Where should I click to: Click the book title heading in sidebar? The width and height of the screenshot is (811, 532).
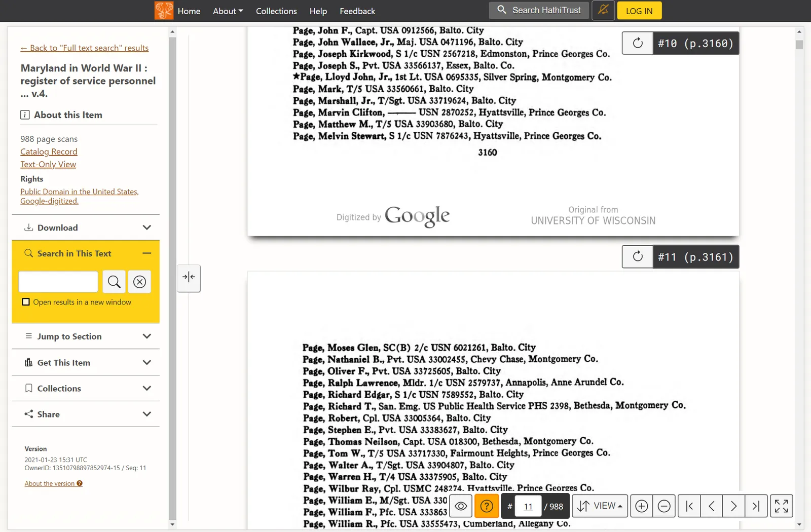[88, 81]
